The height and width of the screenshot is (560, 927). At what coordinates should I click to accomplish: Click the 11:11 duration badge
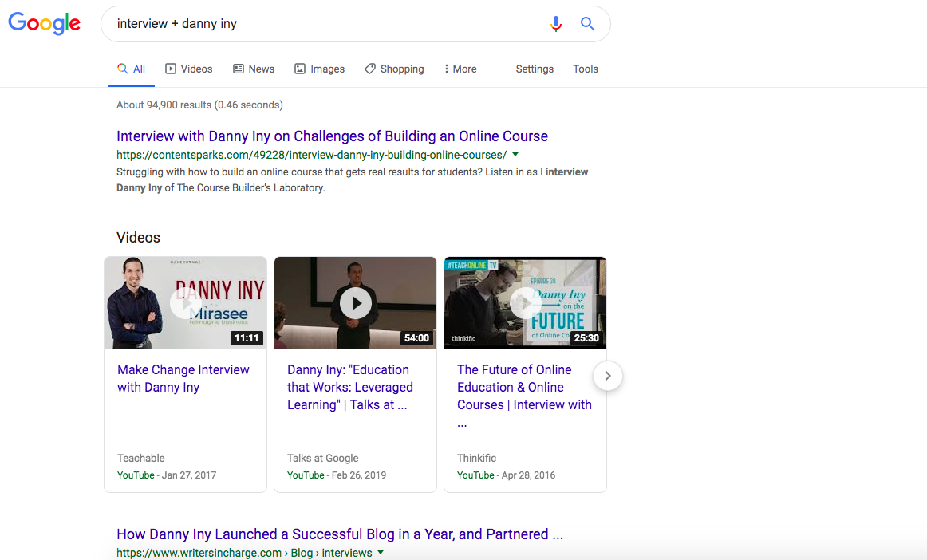click(x=247, y=338)
